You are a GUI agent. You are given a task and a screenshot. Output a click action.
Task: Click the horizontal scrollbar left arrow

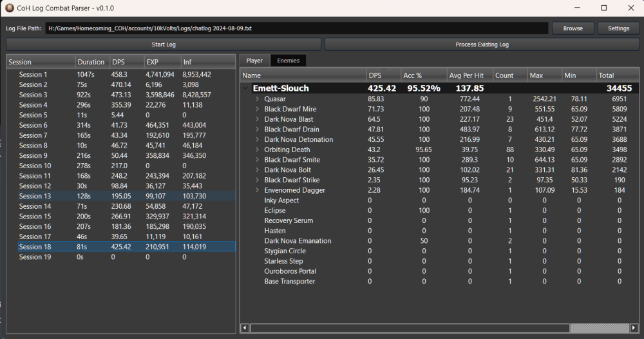(x=245, y=328)
